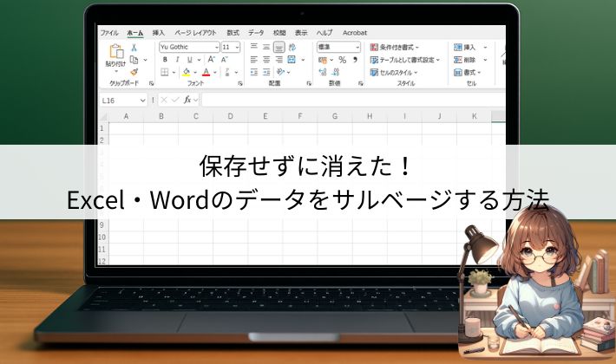Screen dimensions: 616x364
Task: Apply the red font color A
Action: [206, 72]
